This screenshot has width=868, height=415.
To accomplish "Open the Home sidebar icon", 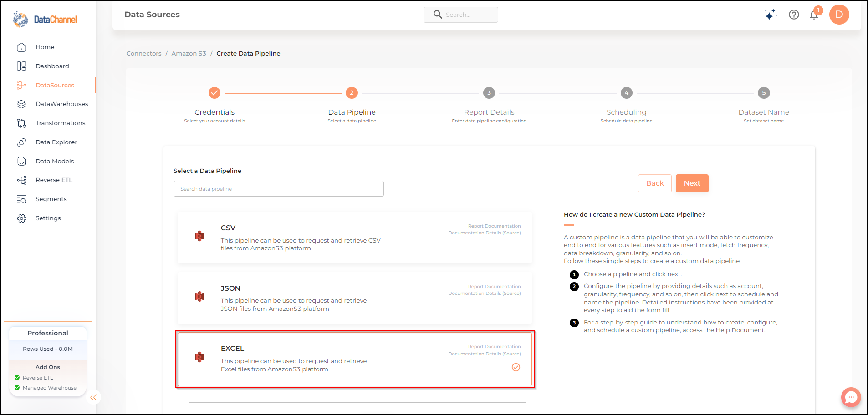I will 21,47.
